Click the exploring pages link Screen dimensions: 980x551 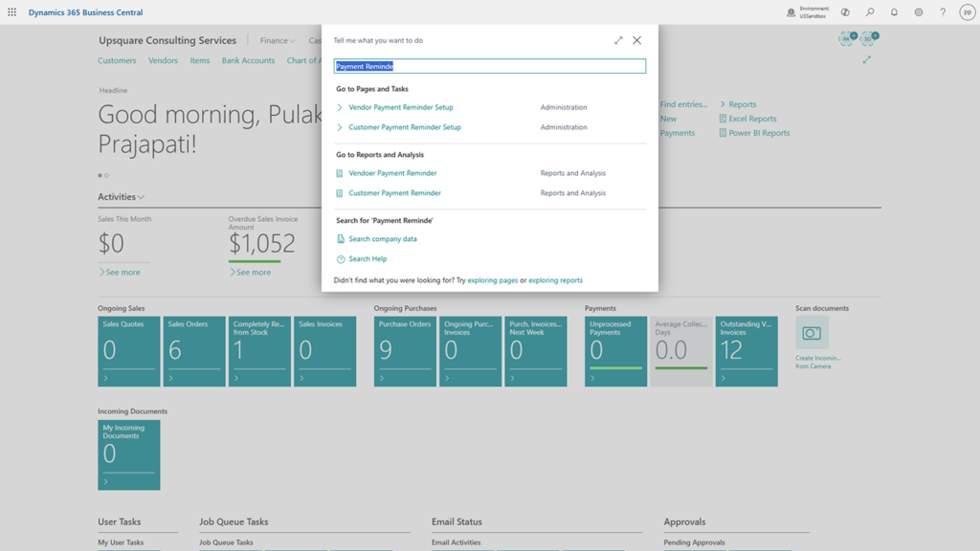pyautogui.click(x=493, y=280)
